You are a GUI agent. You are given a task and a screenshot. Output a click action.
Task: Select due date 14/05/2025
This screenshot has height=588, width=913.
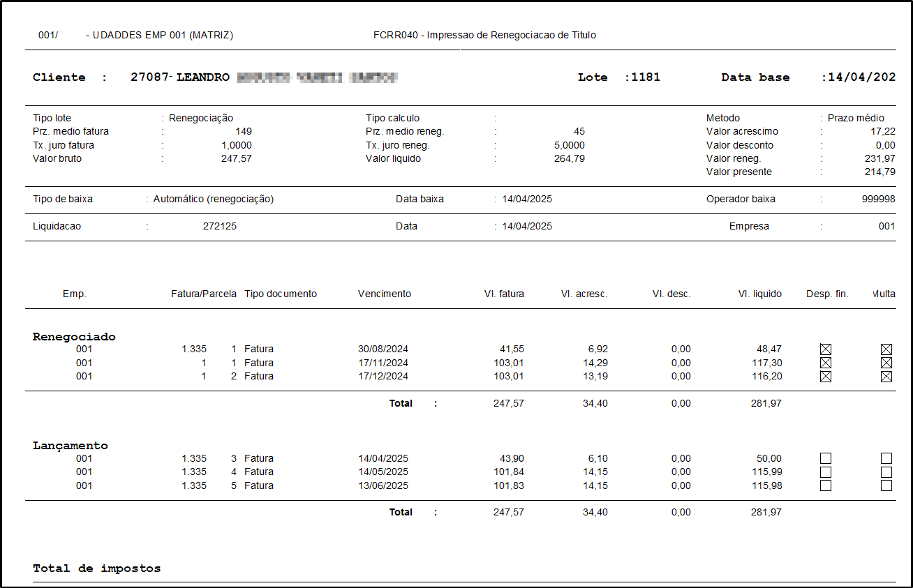click(x=383, y=472)
